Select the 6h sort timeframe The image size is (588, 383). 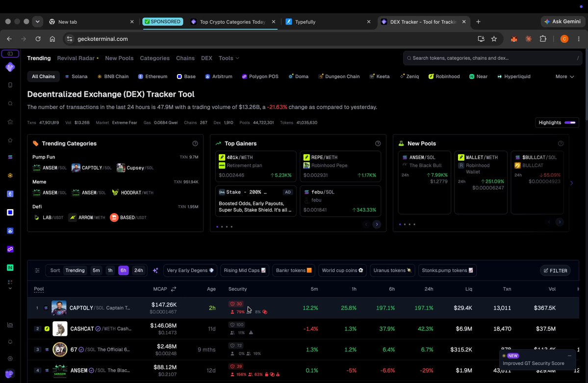click(124, 271)
